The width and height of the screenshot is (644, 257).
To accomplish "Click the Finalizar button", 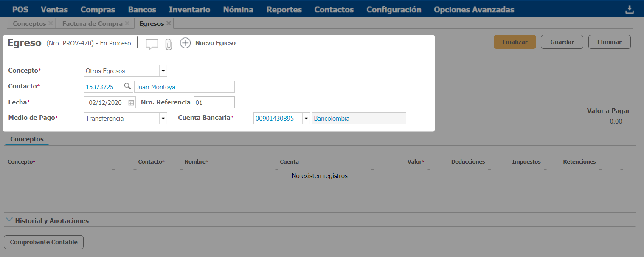I will pyautogui.click(x=515, y=42).
